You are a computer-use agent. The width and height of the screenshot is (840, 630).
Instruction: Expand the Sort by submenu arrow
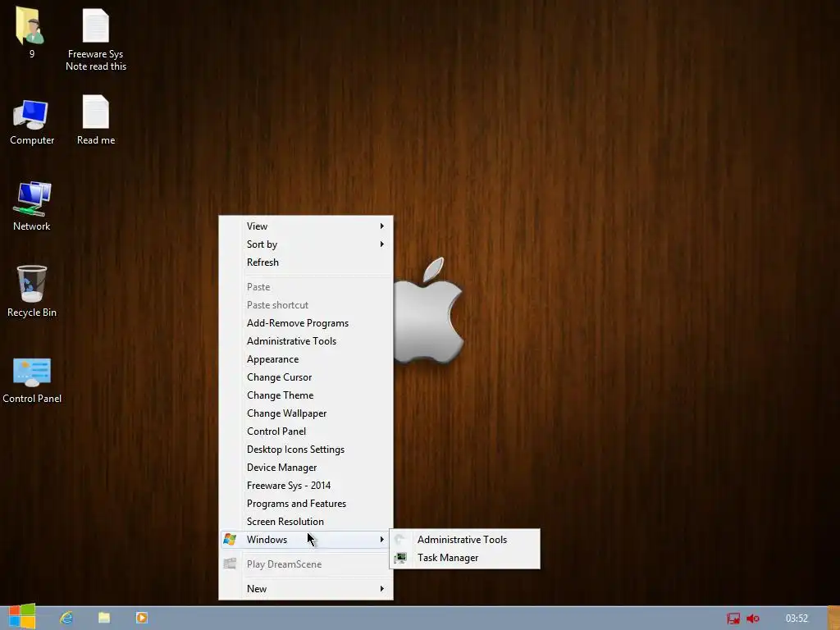tap(382, 244)
